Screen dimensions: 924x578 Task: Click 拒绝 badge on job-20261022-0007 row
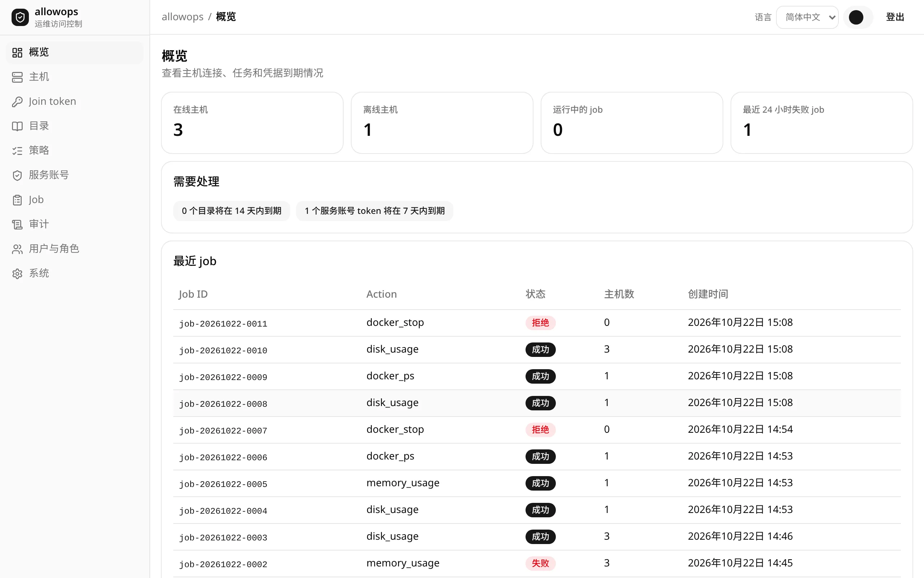point(540,430)
